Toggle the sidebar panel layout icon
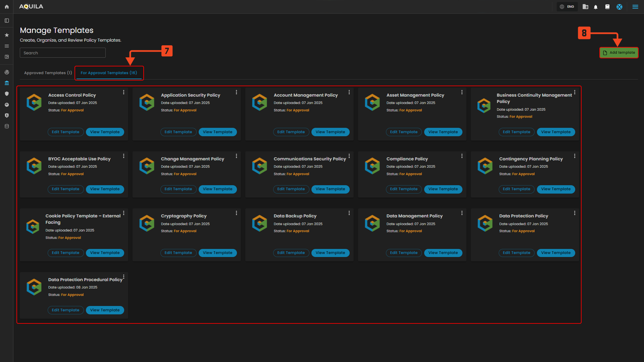Viewport: 644px width, 362px height. [x=7, y=21]
